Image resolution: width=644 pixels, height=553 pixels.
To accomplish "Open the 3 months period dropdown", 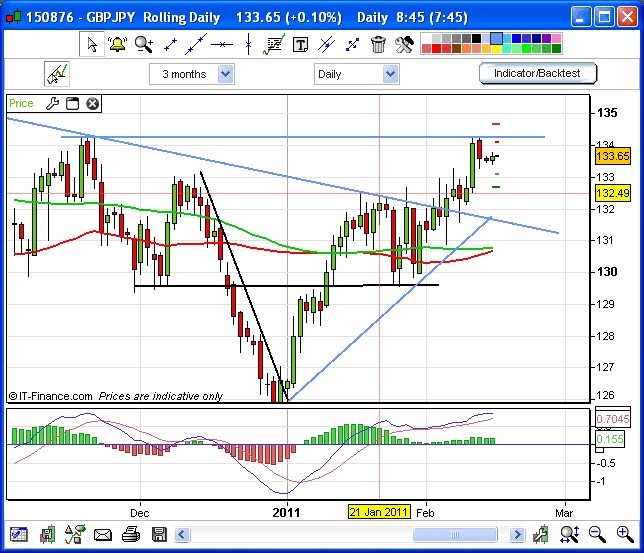I will tap(192, 74).
